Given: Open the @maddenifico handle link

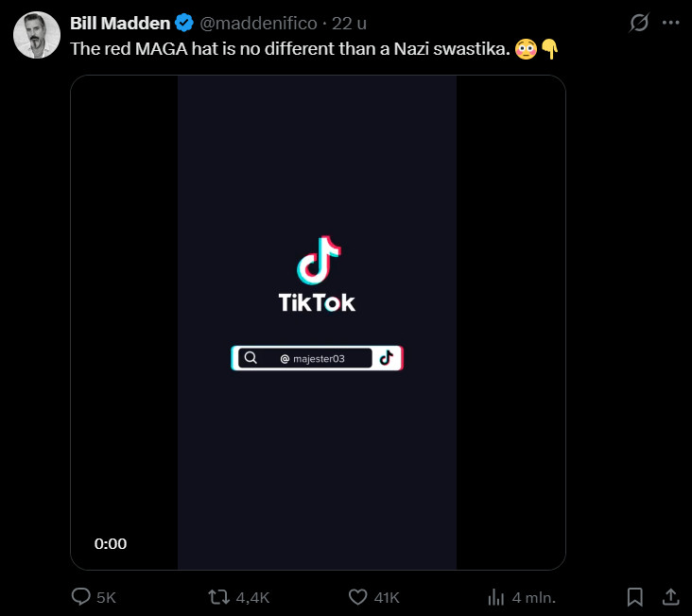Looking at the screenshot, I should (257, 24).
